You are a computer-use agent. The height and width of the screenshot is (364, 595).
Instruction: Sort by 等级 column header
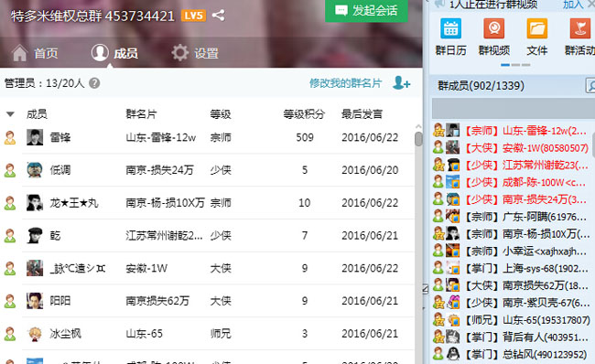tap(221, 114)
